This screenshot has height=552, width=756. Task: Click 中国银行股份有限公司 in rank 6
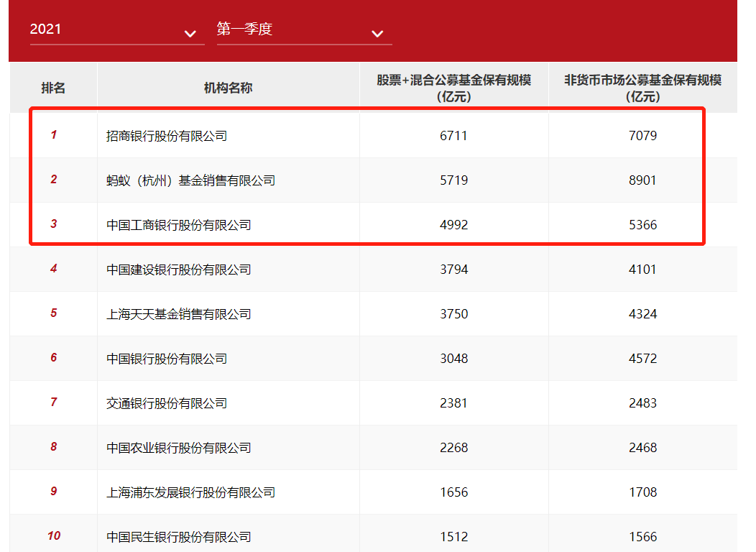coord(167,359)
